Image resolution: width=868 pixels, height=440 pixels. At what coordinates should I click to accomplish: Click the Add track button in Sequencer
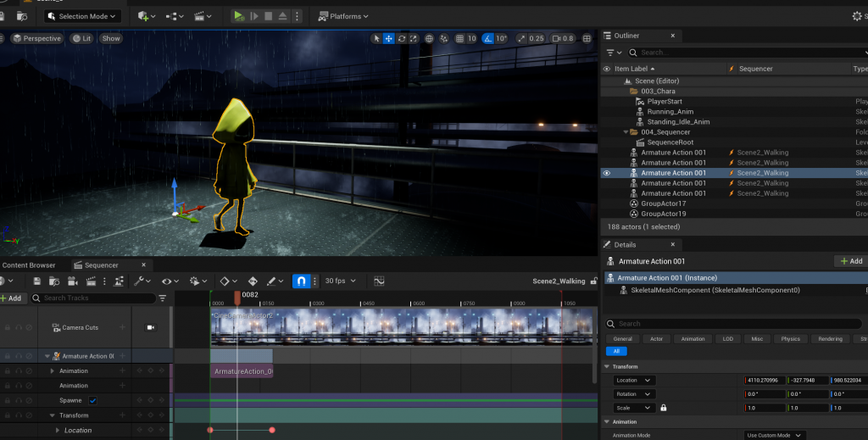click(12, 298)
